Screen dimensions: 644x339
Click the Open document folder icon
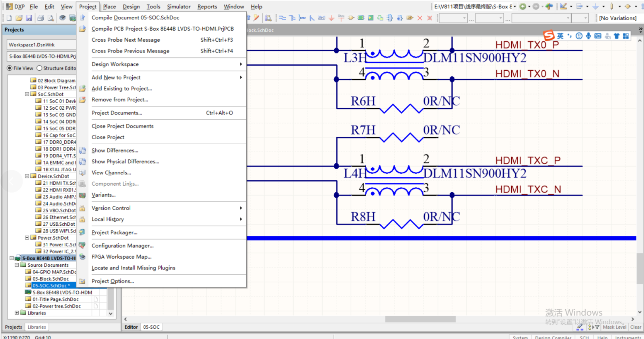click(19, 18)
